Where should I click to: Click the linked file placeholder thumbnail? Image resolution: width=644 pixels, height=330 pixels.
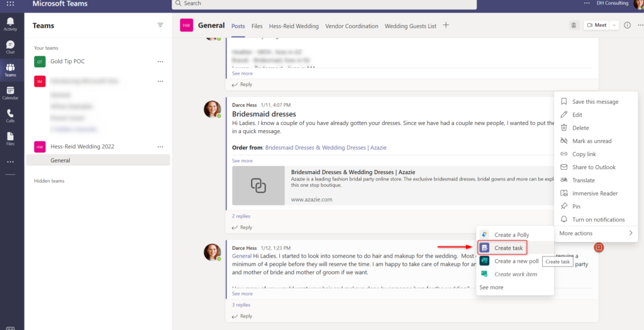pos(258,185)
